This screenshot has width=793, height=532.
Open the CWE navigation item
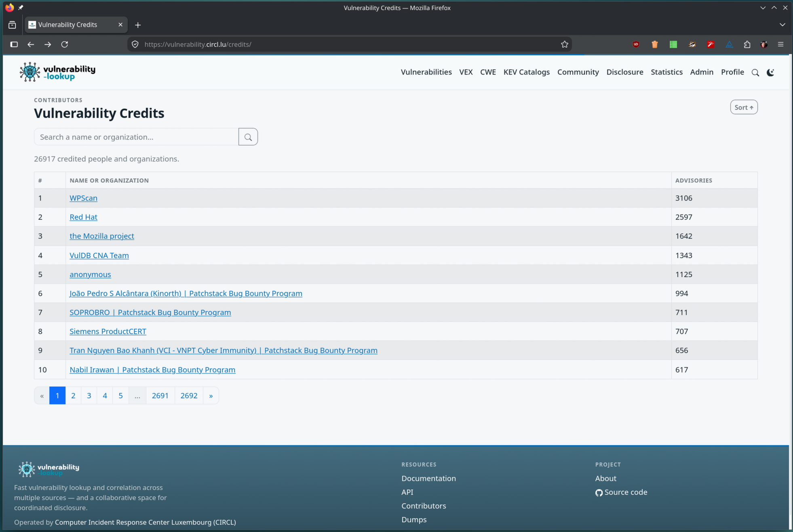coord(488,72)
